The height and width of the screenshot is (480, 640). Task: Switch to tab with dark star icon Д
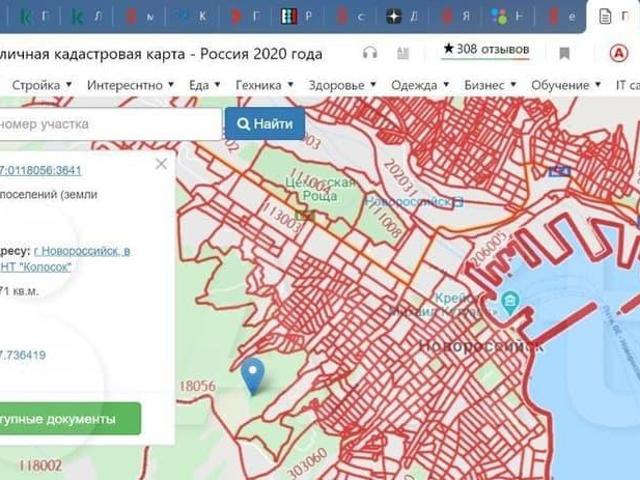[402, 16]
